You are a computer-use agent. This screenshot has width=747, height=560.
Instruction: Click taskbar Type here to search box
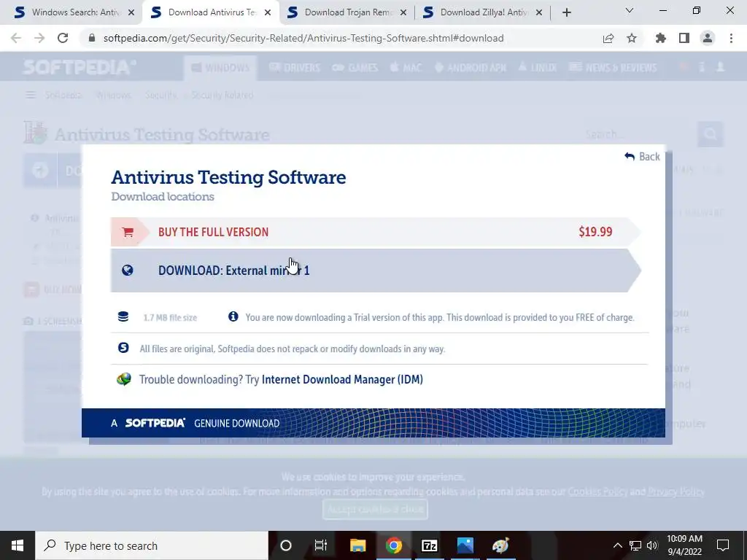tap(152, 545)
